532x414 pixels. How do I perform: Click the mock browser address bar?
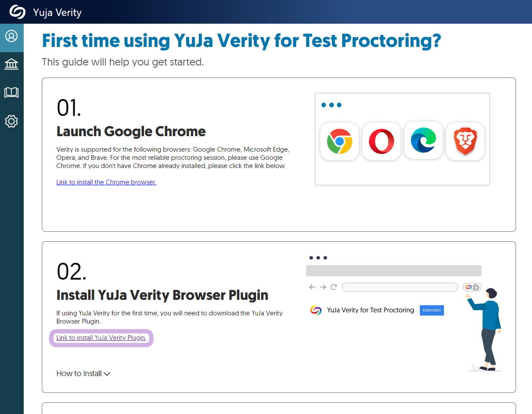click(x=400, y=287)
